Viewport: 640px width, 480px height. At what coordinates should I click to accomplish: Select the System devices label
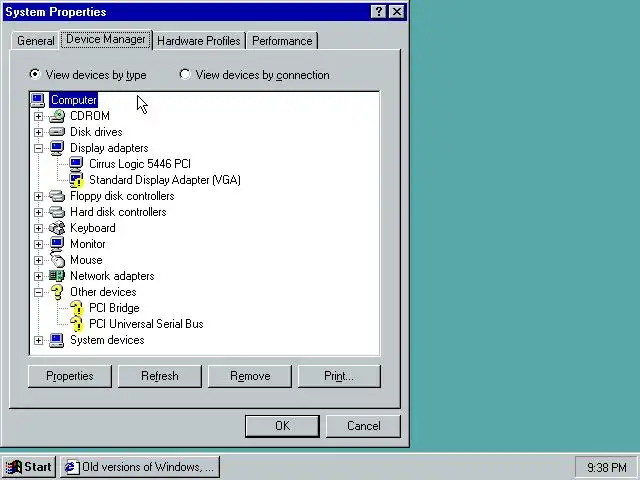click(x=107, y=340)
